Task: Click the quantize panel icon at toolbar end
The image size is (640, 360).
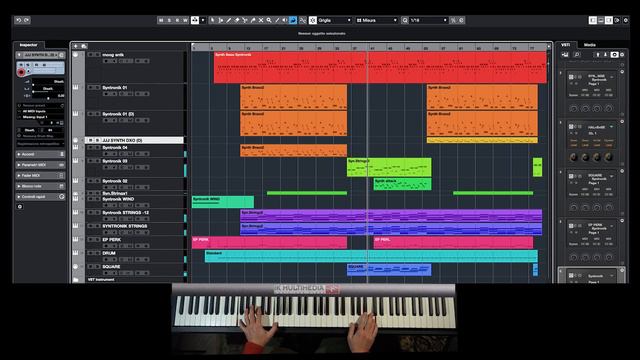Action: point(462,20)
